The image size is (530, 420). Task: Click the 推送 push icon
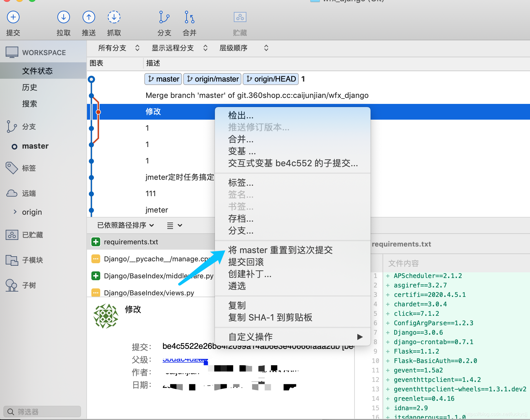tap(89, 17)
